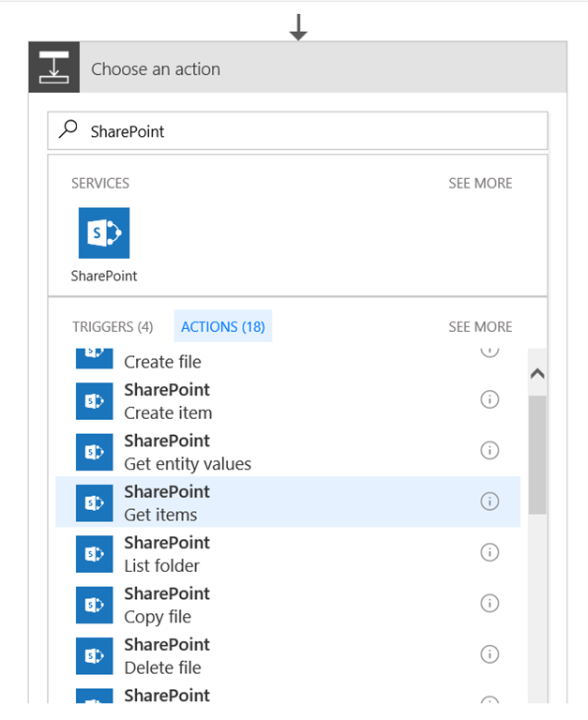This screenshot has width=588, height=720.
Task: Click the info icon for Get items
Action: [490, 502]
